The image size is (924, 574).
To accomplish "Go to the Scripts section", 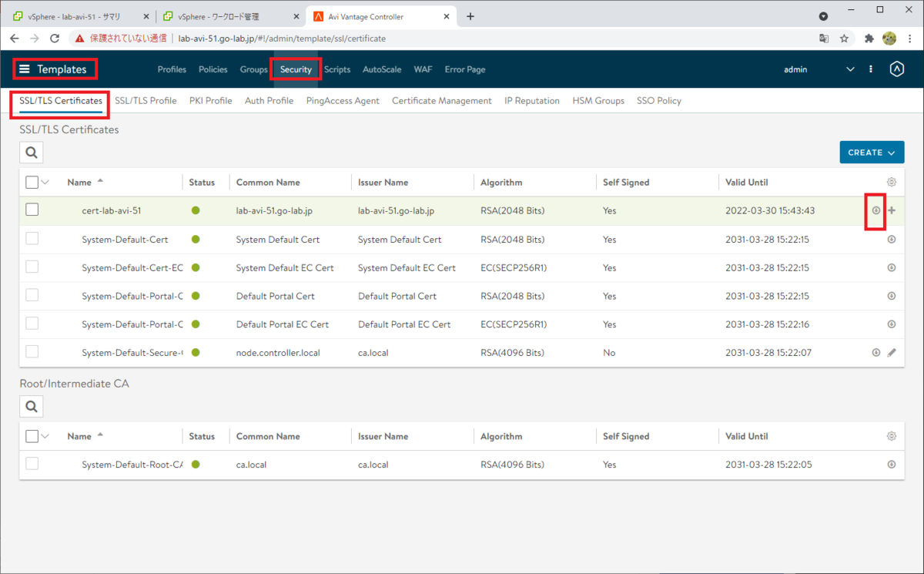I will 337,69.
